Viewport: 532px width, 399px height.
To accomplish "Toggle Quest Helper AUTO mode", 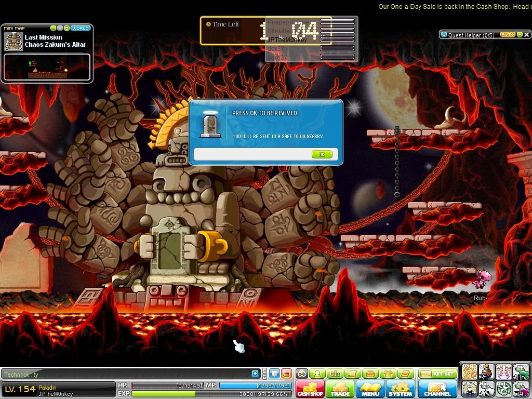I will click(x=508, y=35).
